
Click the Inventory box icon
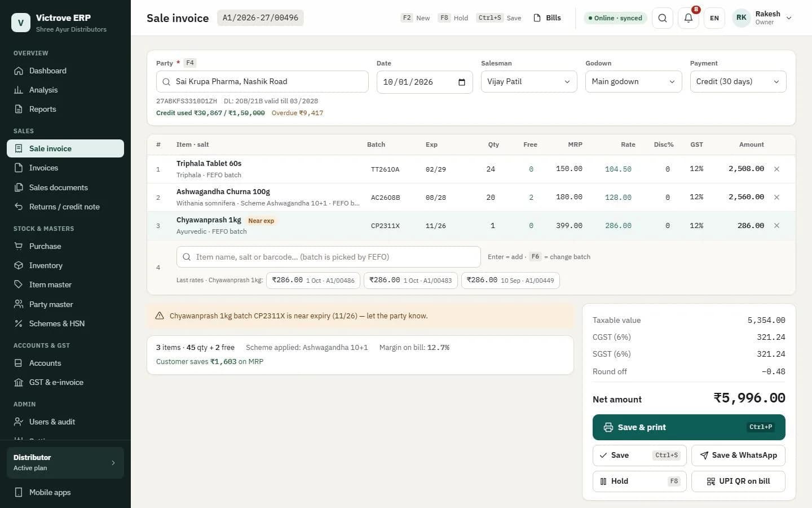pyautogui.click(x=19, y=265)
